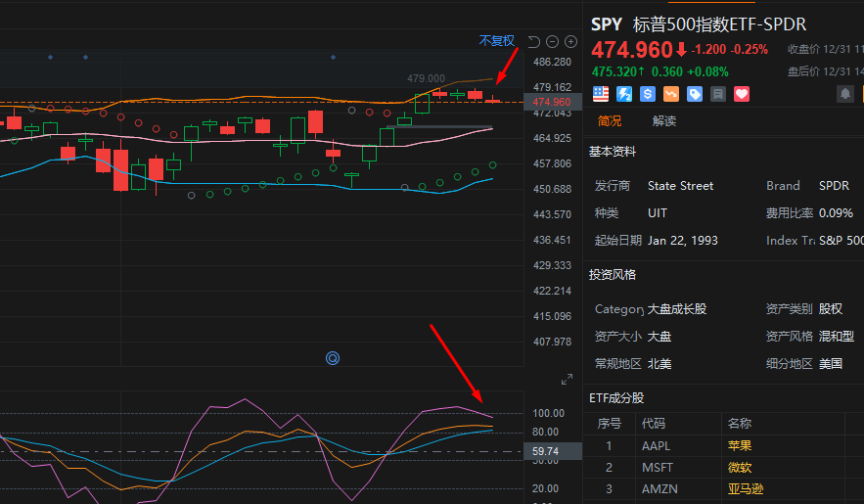Open the 不复权 adjustment dropdown

point(496,41)
